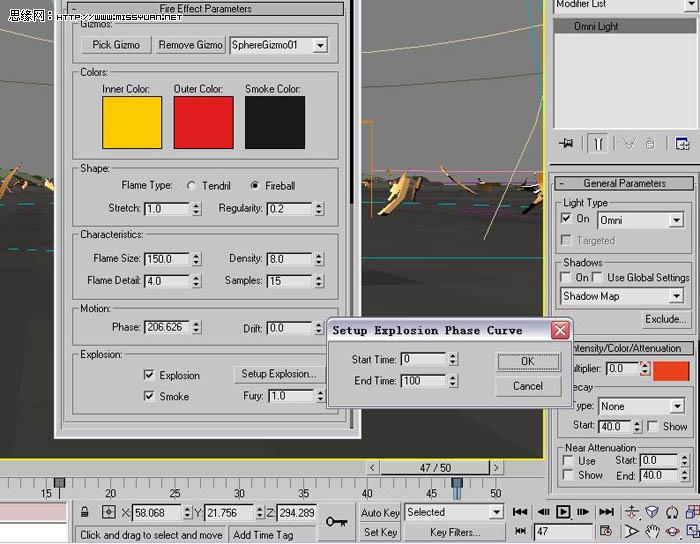Toggle Absolute Mode Transform Type-In icon
700x544 pixels.
pyautogui.click(x=108, y=512)
